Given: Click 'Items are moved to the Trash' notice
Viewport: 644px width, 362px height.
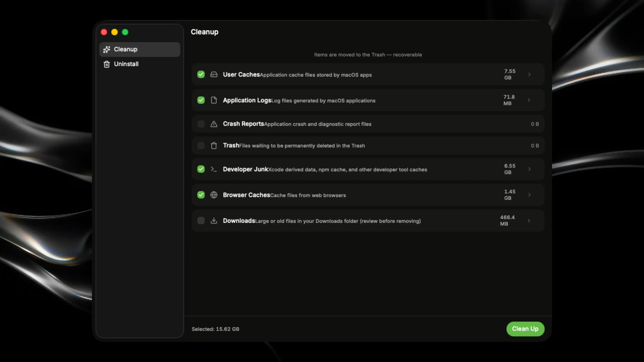Looking at the screenshot, I should click(368, 55).
